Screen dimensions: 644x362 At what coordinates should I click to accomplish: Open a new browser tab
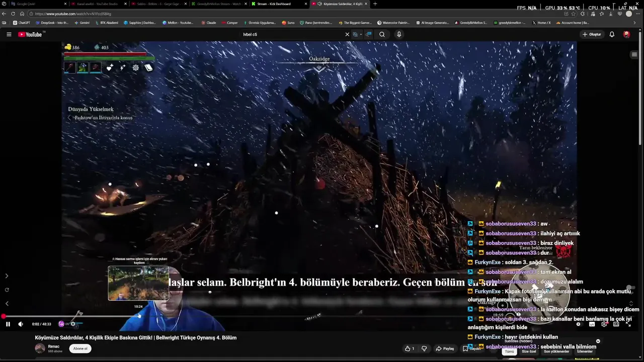(375, 4)
